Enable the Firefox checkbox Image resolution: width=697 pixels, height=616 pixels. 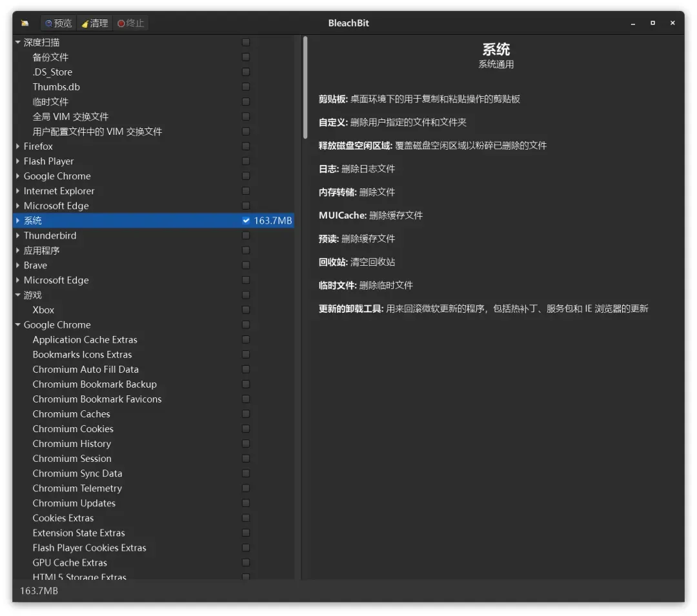pyautogui.click(x=246, y=146)
